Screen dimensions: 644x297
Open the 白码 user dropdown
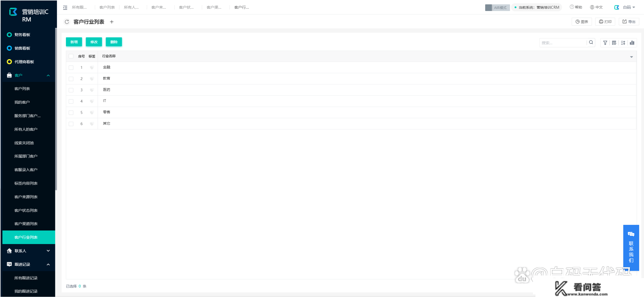pyautogui.click(x=625, y=7)
